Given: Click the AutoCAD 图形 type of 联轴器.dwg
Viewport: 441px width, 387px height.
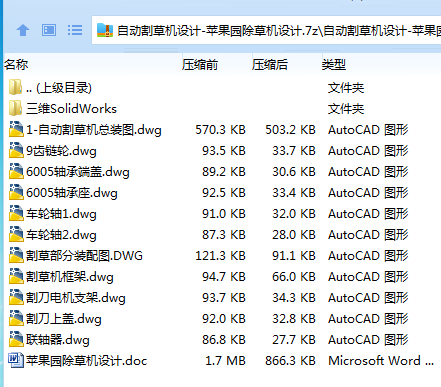Looking at the screenshot, I should (368, 340).
